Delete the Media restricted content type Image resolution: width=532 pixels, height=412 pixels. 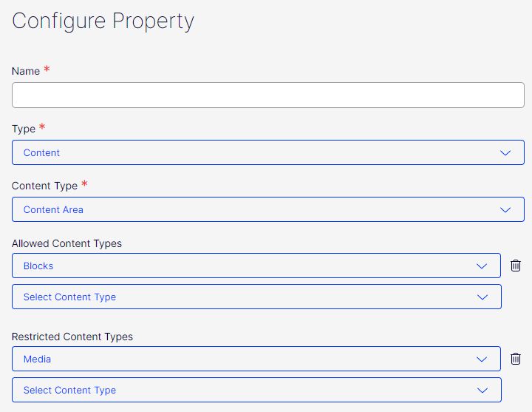[516, 359]
